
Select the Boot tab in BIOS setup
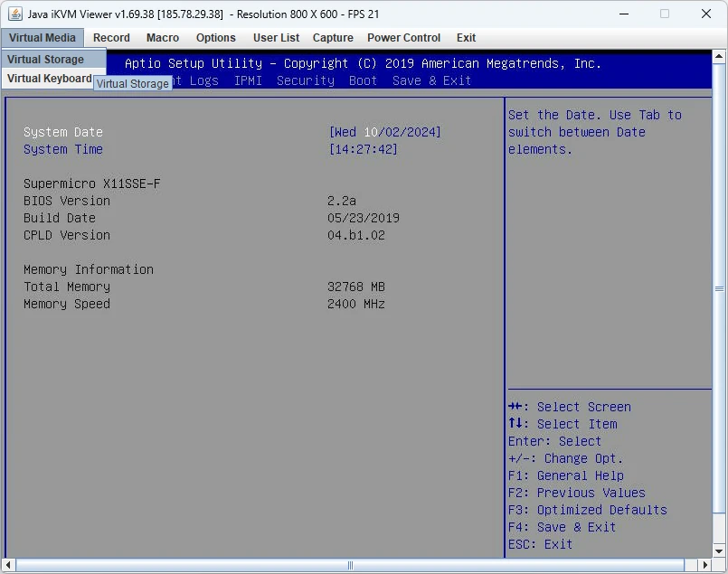363,80
